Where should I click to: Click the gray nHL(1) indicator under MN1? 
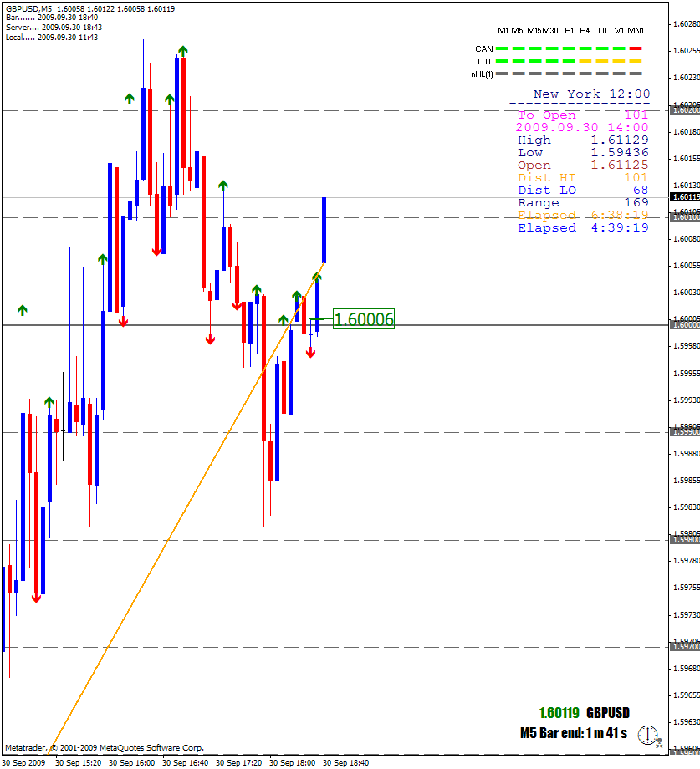click(636, 74)
